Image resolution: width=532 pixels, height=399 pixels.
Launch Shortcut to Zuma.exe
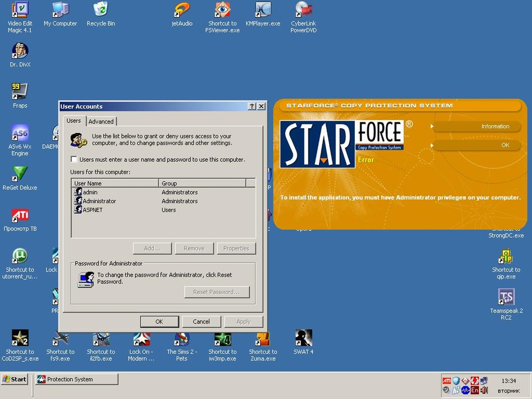point(263,339)
